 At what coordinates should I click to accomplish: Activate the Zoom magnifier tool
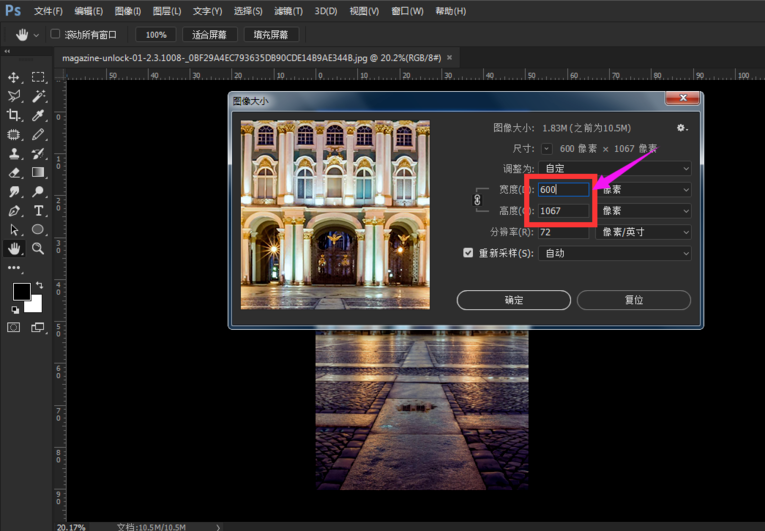click(39, 249)
